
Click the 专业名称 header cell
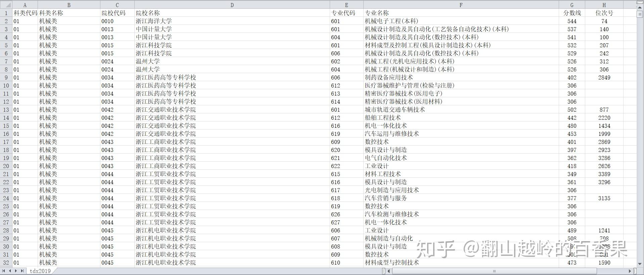pos(461,13)
